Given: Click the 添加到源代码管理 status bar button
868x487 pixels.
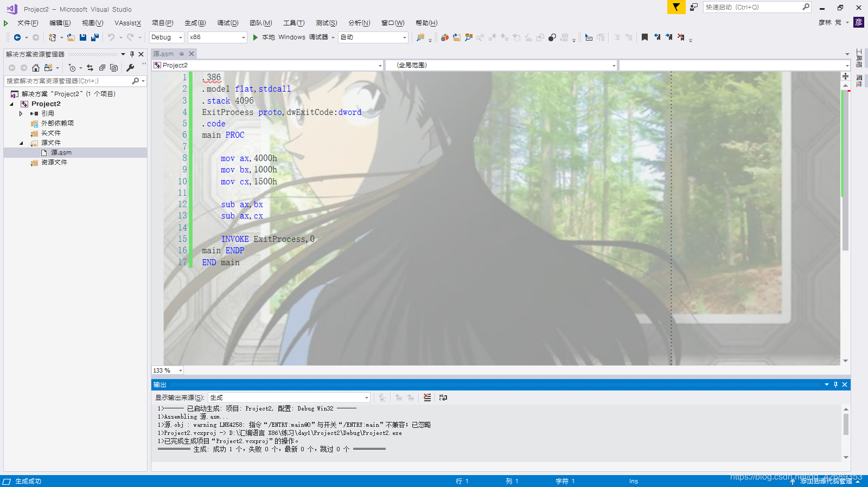Looking at the screenshot, I should [826, 481].
